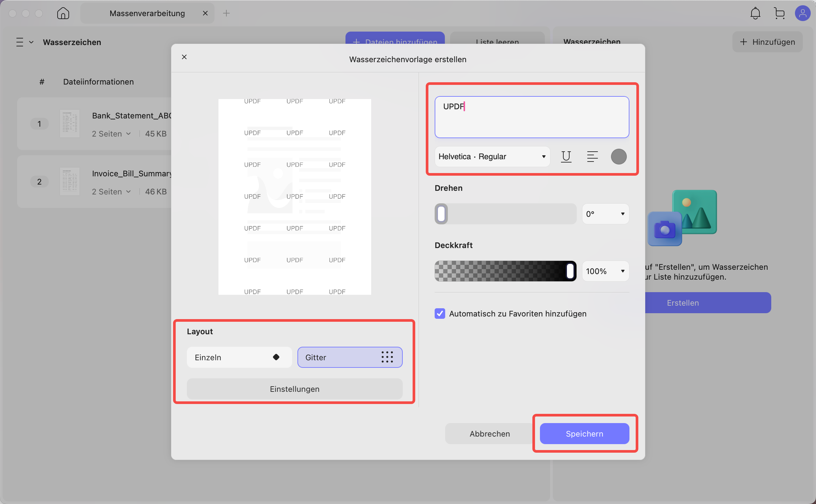The width and height of the screenshot is (816, 504).
Task: Add a new tab with the plus icon
Action: (226, 13)
